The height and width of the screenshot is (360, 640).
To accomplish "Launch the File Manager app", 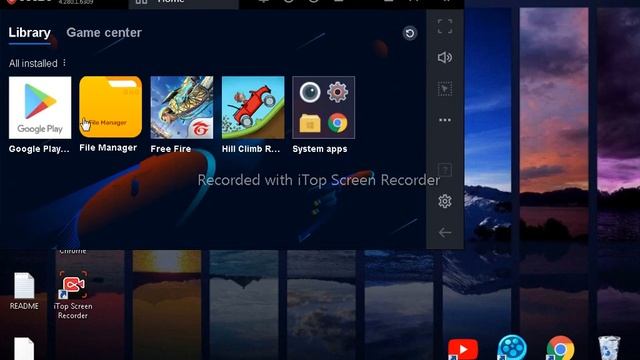I will pyautogui.click(x=111, y=107).
